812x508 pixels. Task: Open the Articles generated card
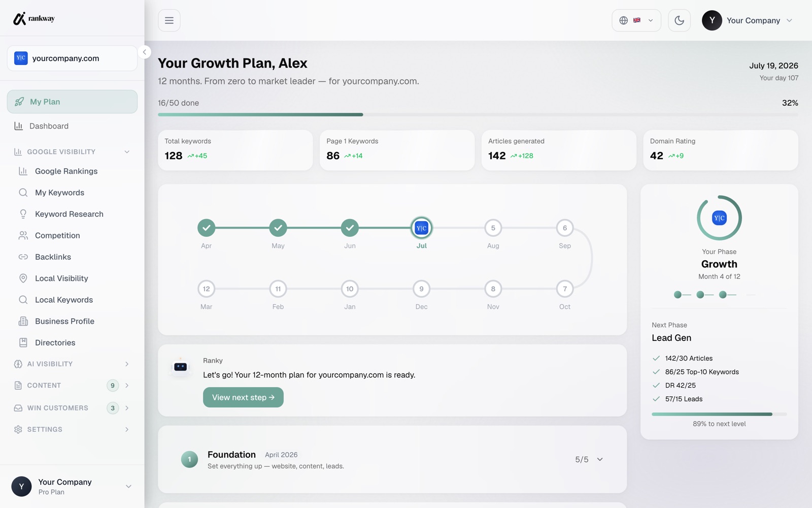[559, 150]
